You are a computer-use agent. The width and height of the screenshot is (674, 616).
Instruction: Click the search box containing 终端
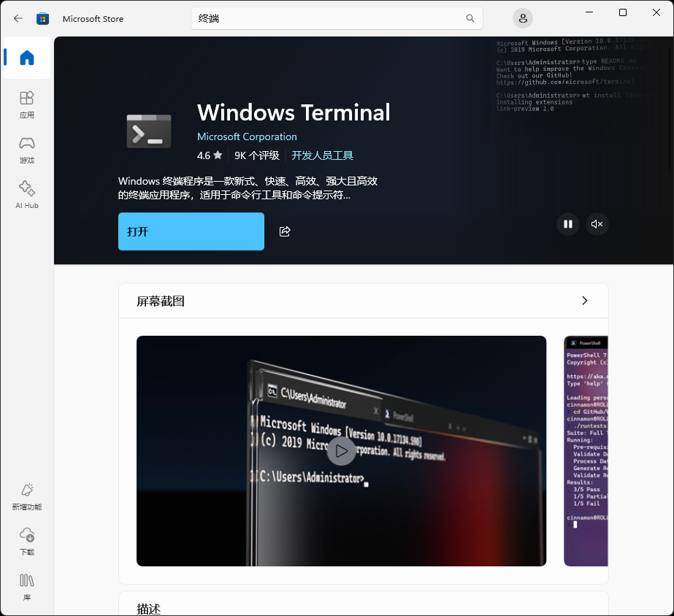tap(329, 18)
